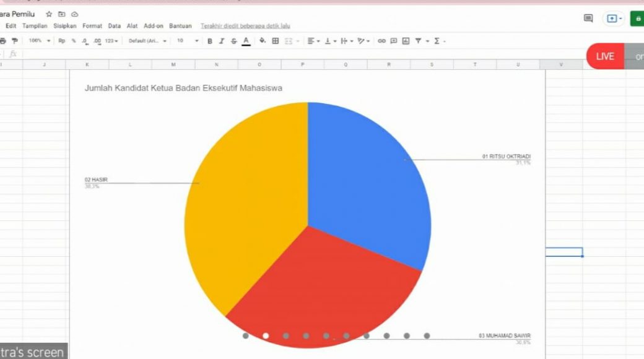Click the Move to folder icon
Screen dimensions: 644x359
[61, 14]
